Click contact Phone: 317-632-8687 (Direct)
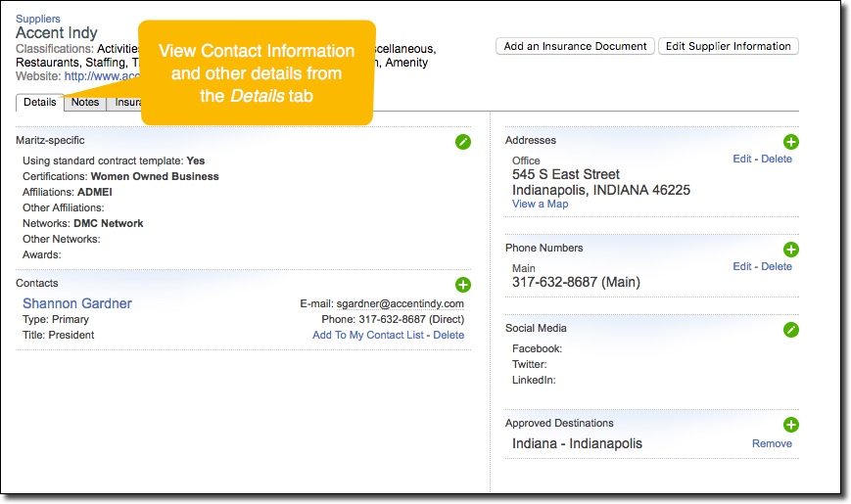The width and height of the screenshot is (851, 504). click(393, 320)
